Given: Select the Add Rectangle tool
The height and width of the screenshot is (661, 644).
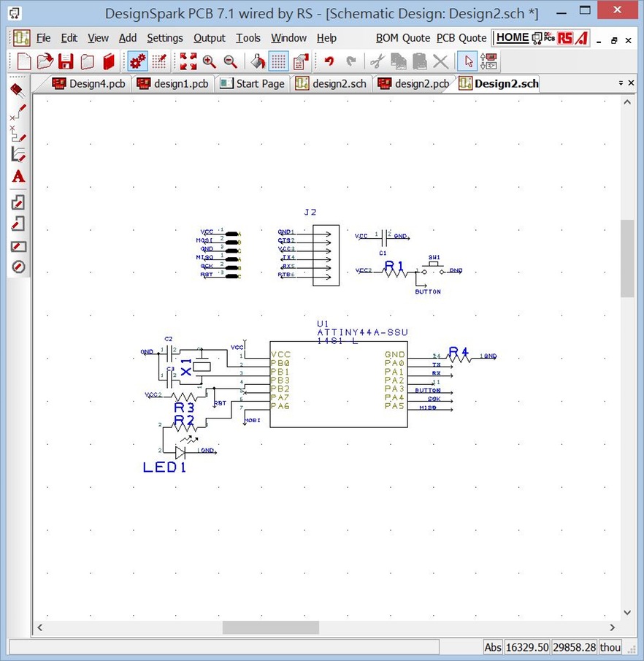Looking at the screenshot, I should point(18,246).
